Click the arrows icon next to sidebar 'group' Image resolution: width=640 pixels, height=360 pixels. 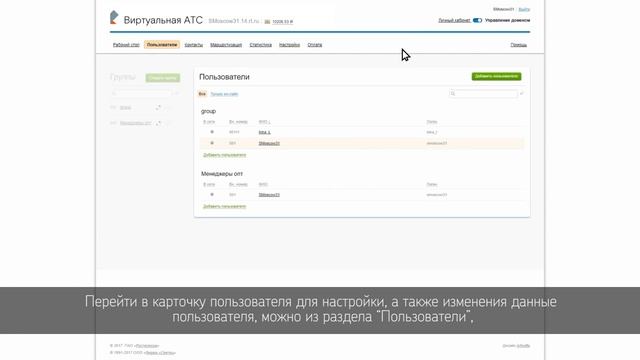click(158, 108)
